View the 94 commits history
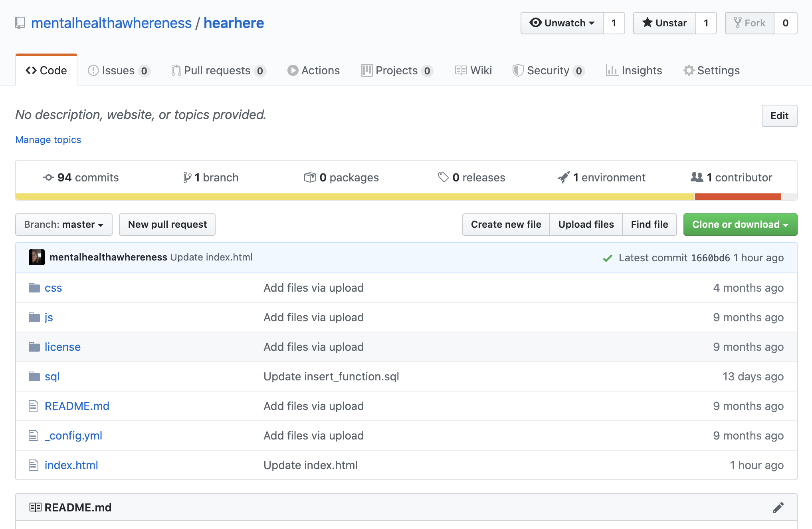Screen dimensions: 812x529 pos(81,177)
